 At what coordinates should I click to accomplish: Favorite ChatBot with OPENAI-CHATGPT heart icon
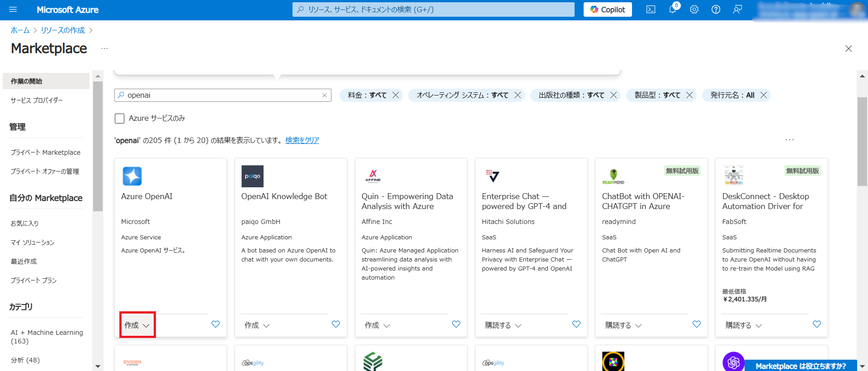697,324
